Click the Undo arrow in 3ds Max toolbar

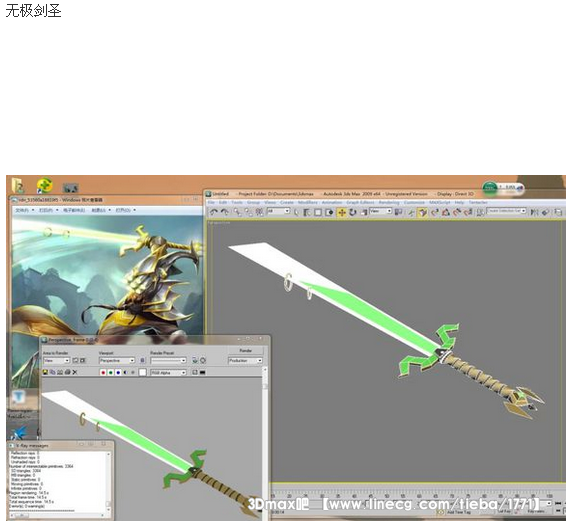click(x=214, y=212)
